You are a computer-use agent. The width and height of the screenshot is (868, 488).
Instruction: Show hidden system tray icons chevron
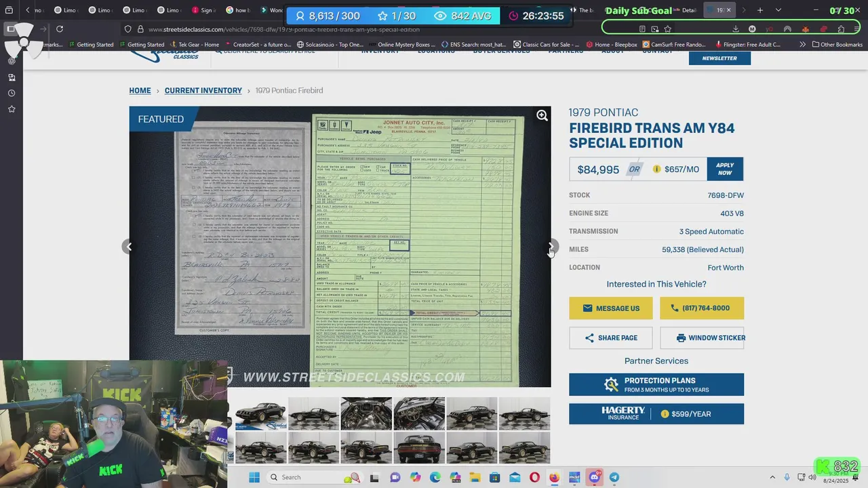[x=772, y=477]
